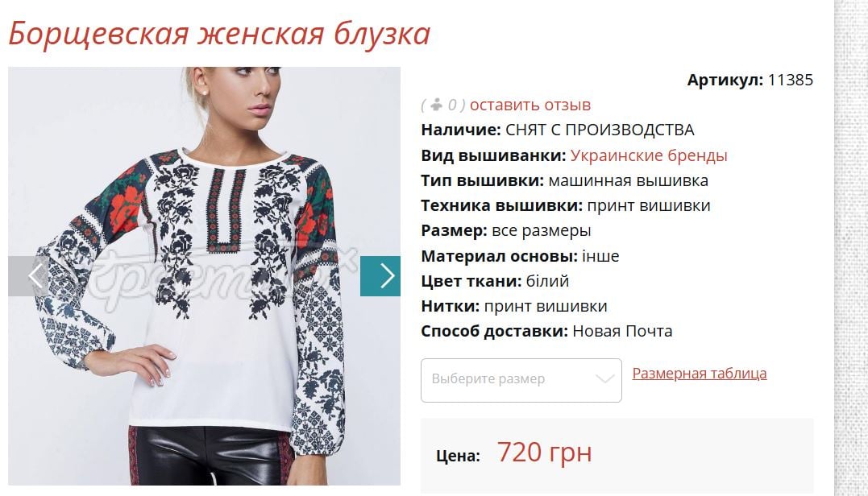Viewport: 868px width, 496px height.
Task: Open the 'Размерная таблица' size chart link
Action: click(700, 374)
